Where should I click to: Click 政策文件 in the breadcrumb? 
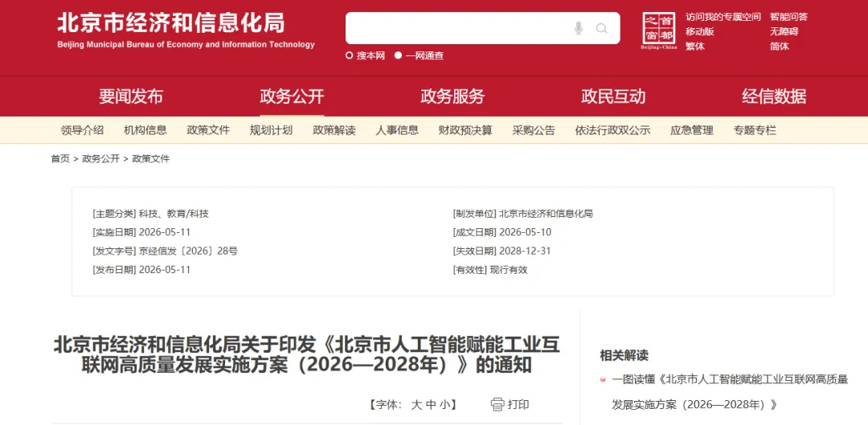[x=150, y=159]
